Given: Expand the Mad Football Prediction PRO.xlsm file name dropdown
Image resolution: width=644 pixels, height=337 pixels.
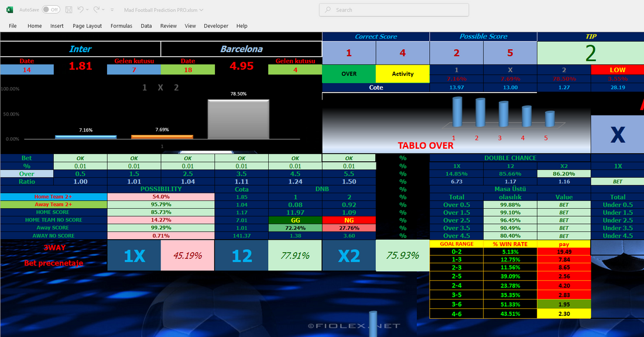Looking at the screenshot, I should [x=201, y=10].
